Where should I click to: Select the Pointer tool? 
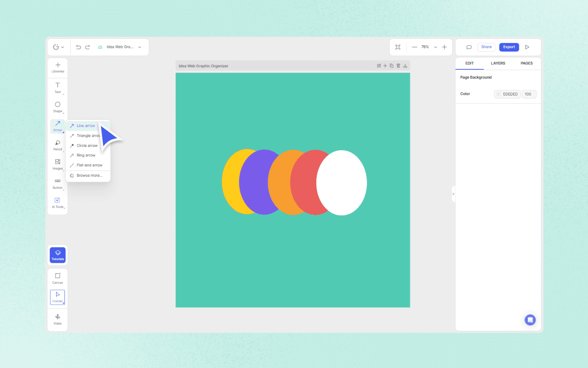pos(57,297)
